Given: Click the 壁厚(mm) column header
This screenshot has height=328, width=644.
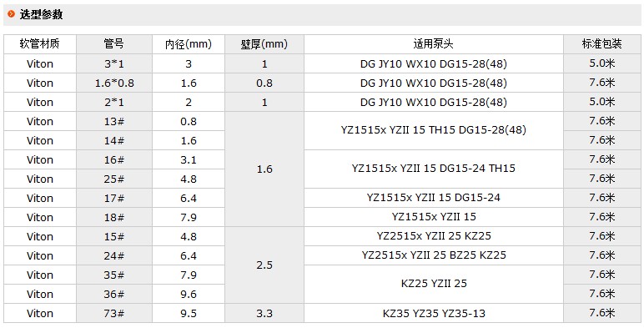Looking at the screenshot, I should point(264,44).
